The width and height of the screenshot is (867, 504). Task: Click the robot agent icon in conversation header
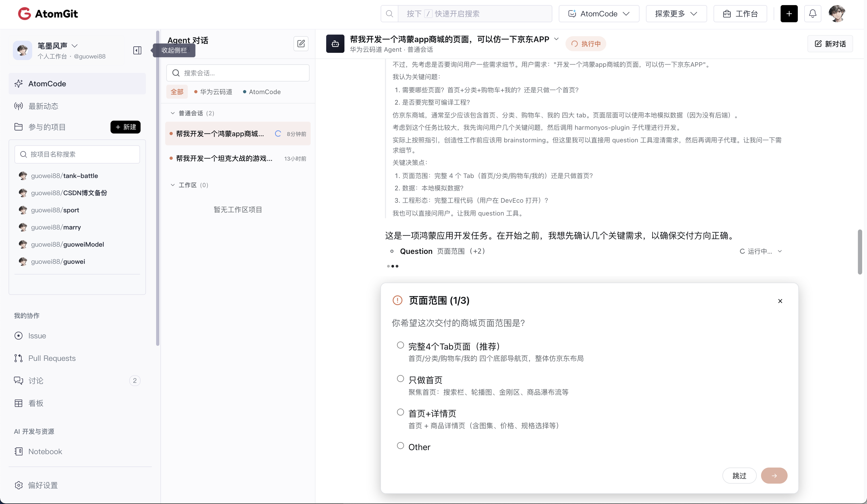(x=335, y=44)
